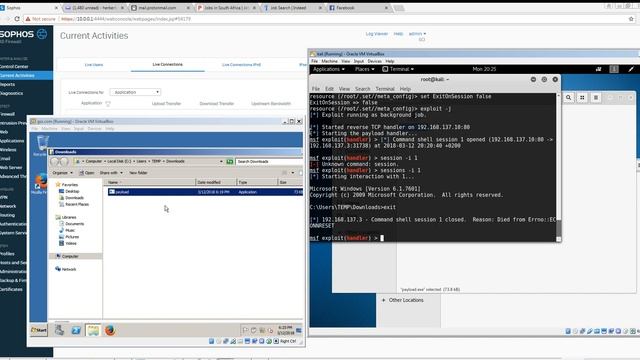Viewport: 640px width, 360px height.
Task: Click camera icon in Kali top bar
Action: click(x=598, y=69)
